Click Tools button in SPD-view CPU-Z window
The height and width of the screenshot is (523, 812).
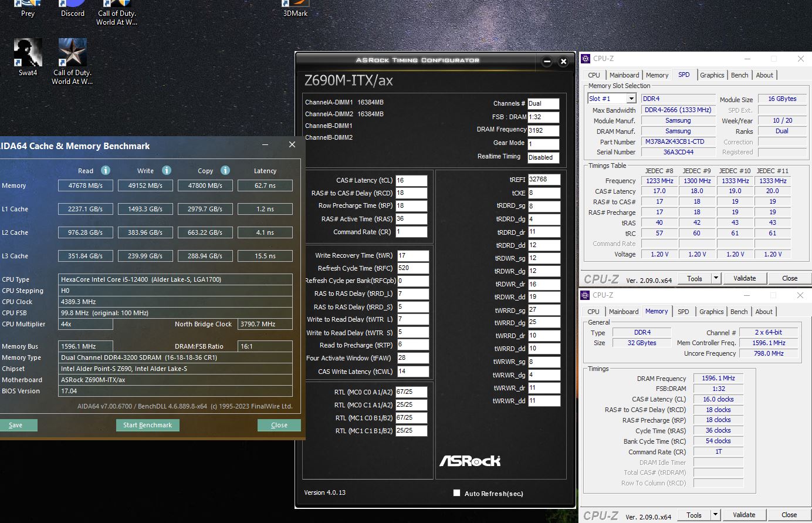tap(695, 278)
